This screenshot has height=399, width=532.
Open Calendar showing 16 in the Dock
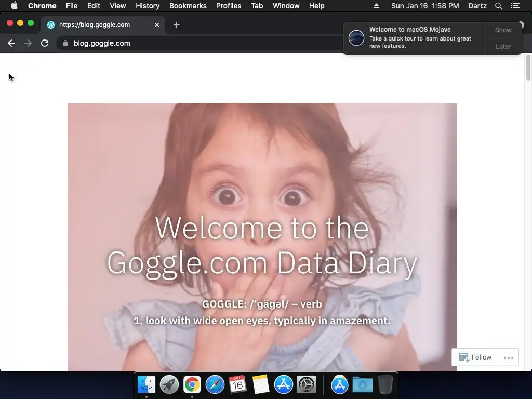[x=237, y=384]
